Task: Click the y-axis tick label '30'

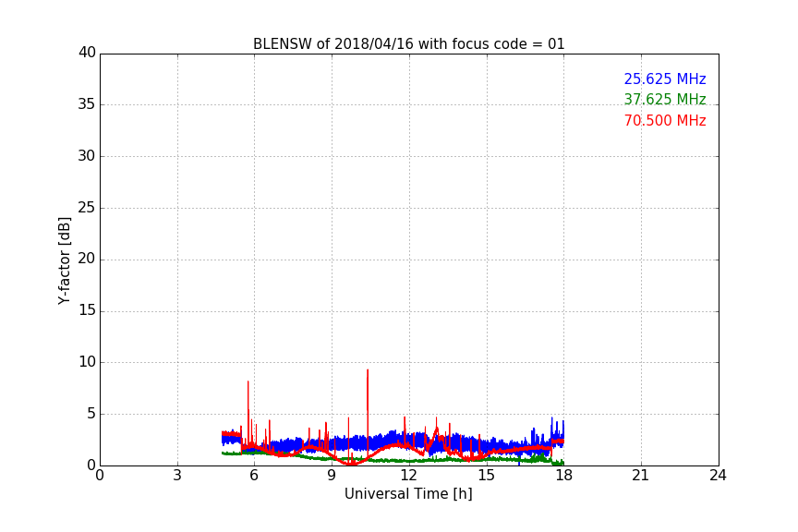Action: pyautogui.click(x=87, y=156)
